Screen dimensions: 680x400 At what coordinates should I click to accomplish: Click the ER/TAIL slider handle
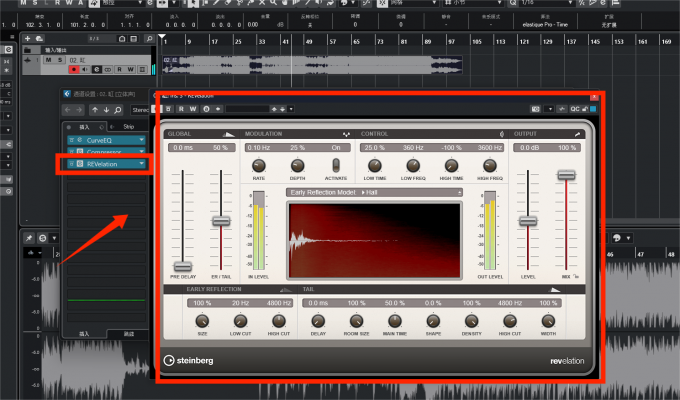[x=221, y=221]
